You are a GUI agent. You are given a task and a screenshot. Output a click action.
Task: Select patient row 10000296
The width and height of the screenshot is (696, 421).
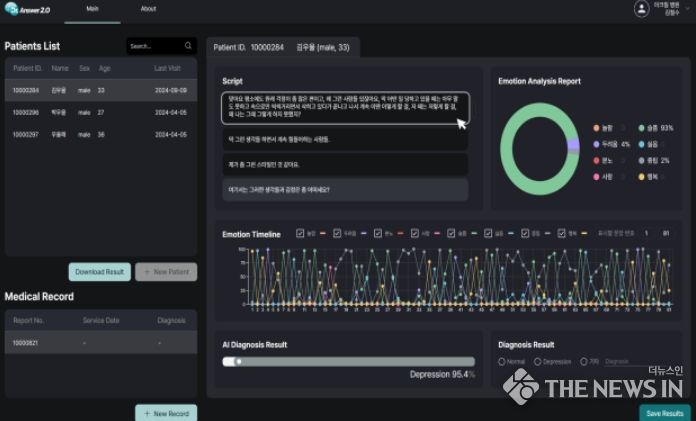[x=101, y=112]
